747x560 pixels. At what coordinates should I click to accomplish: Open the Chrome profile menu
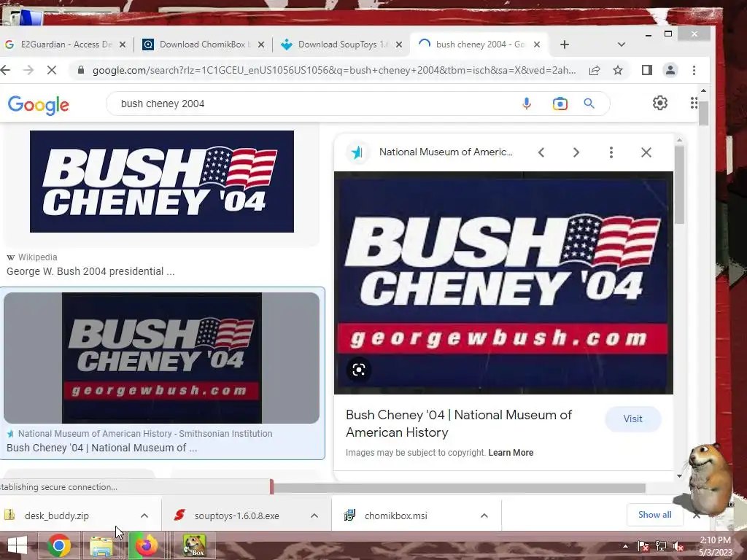(x=670, y=71)
